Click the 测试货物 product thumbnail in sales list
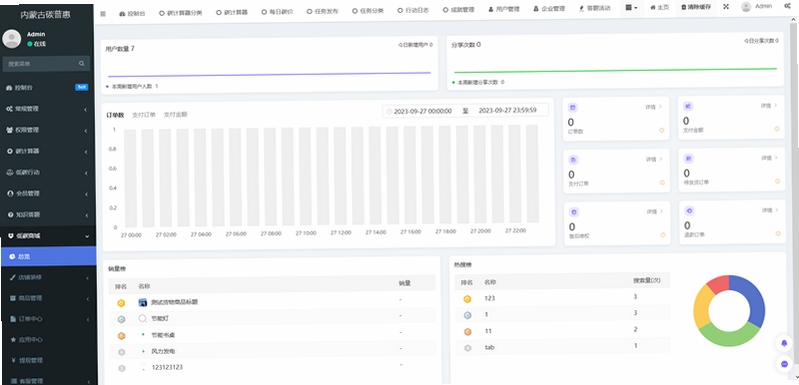Screen dimensions: 799x385 [143, 302]
